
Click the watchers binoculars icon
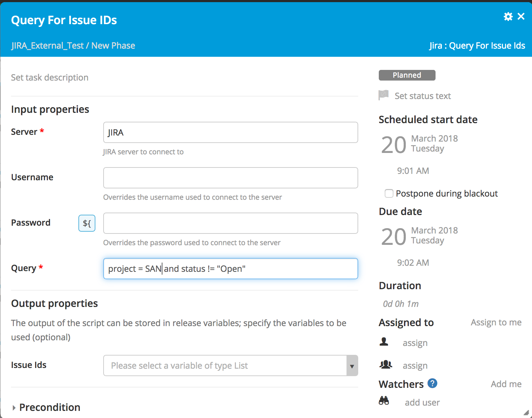click(x=384, y=401)
